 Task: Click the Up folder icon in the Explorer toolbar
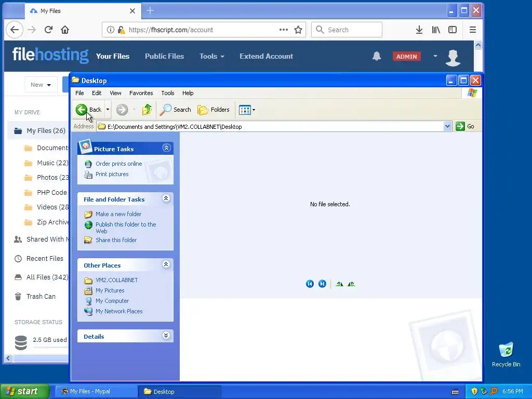[147, 110]
